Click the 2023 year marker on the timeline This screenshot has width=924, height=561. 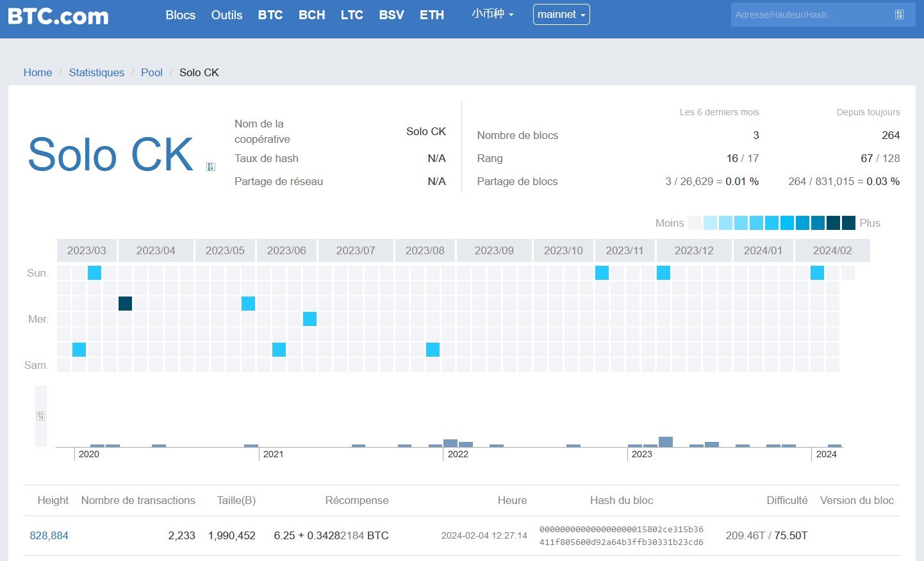point(642,454)
